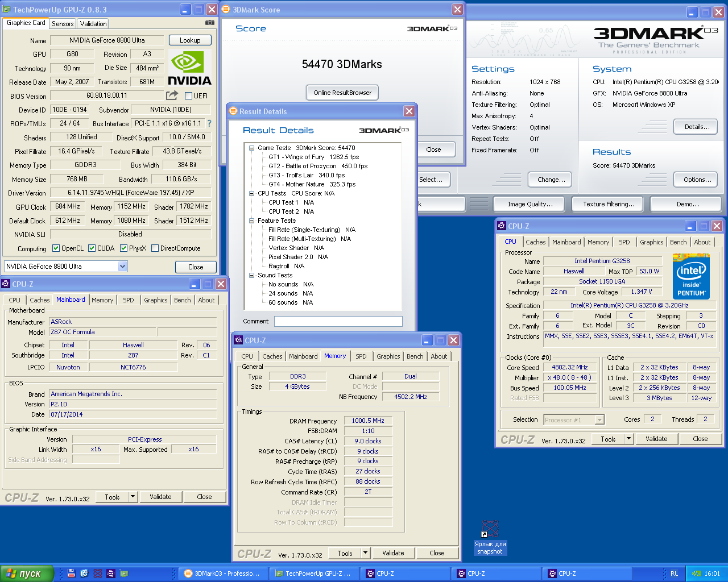The image size is (728, 582).
Task: Open Tools arrow in CPU-Z Mainboard window
Action: [133, 497]
